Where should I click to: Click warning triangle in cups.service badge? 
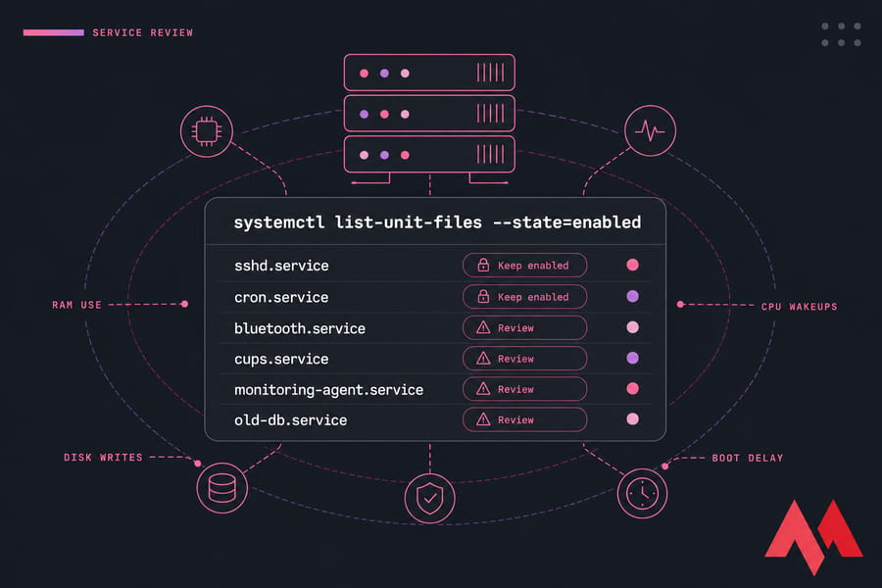pyautogui.click(x=483, y=359)
